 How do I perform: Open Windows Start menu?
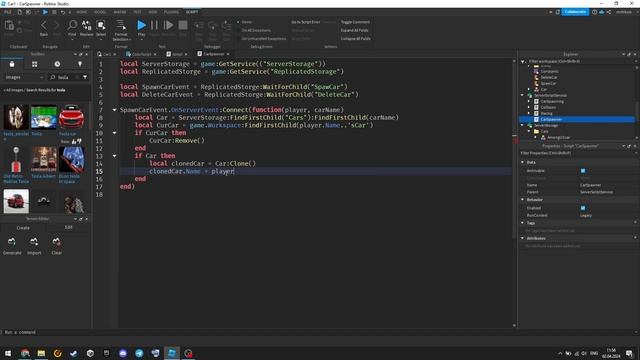[8, 353]
